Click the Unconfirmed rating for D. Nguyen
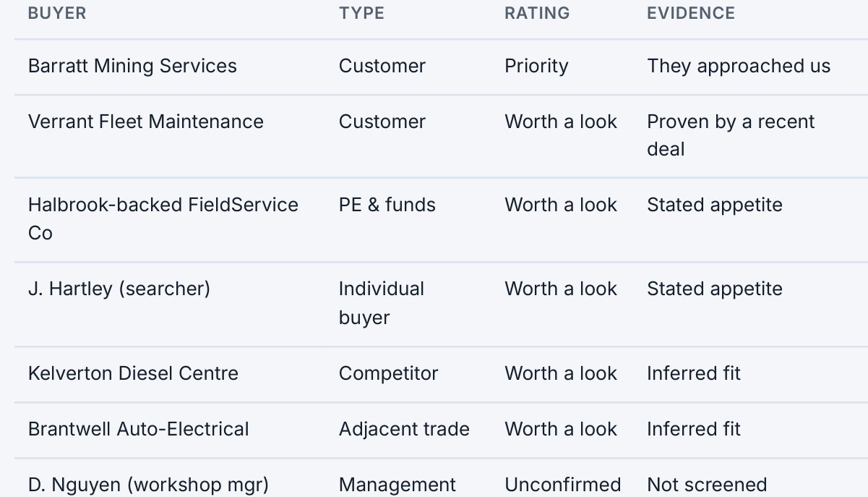Viewport: 868px width, 497px height. tap(563, 485)
